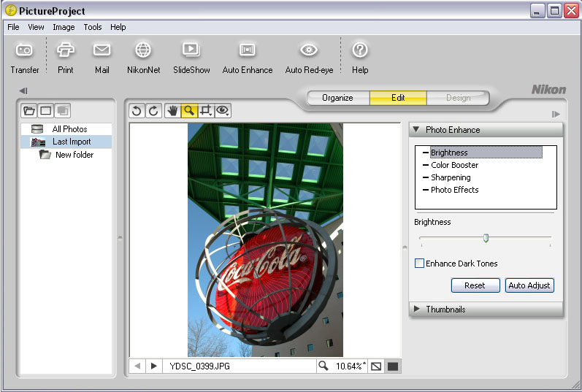The image size is (582, 392).
Task: Expand the Thumbnails panel
Action: click(x=417, y=310)
